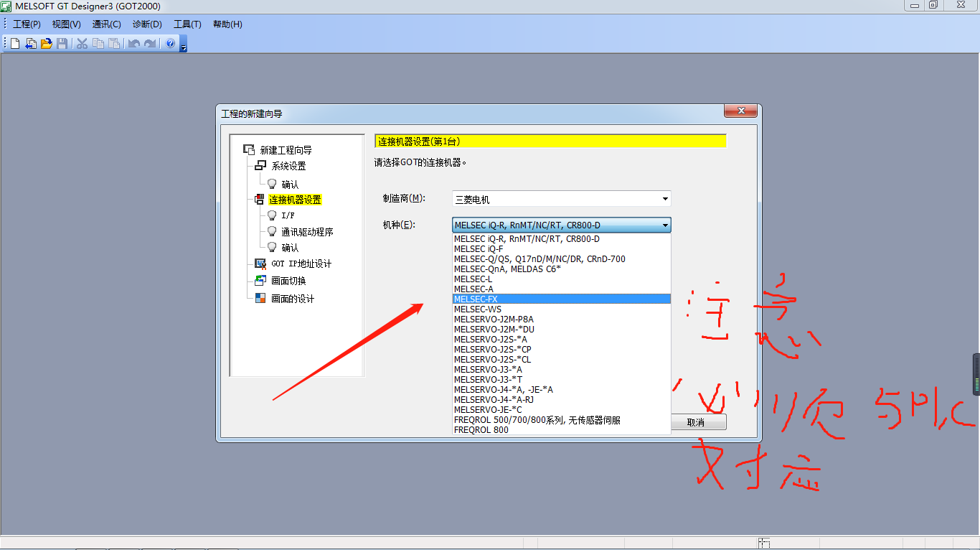The height and width of the screenshot is (550, 980).
Task: Select 新建工程向导 in the wizard tree
Action: (x=286, y=150)
